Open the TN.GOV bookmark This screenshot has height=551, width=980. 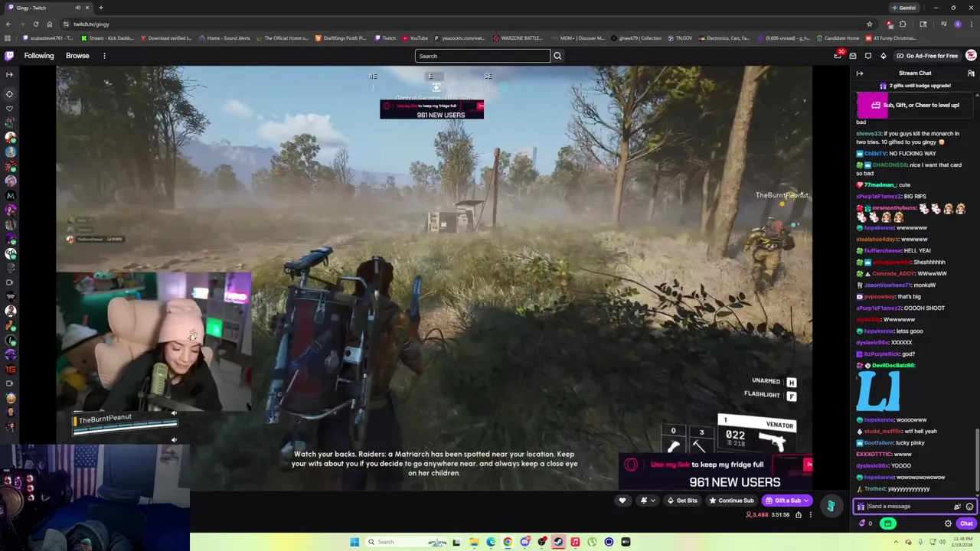(681, 38)
